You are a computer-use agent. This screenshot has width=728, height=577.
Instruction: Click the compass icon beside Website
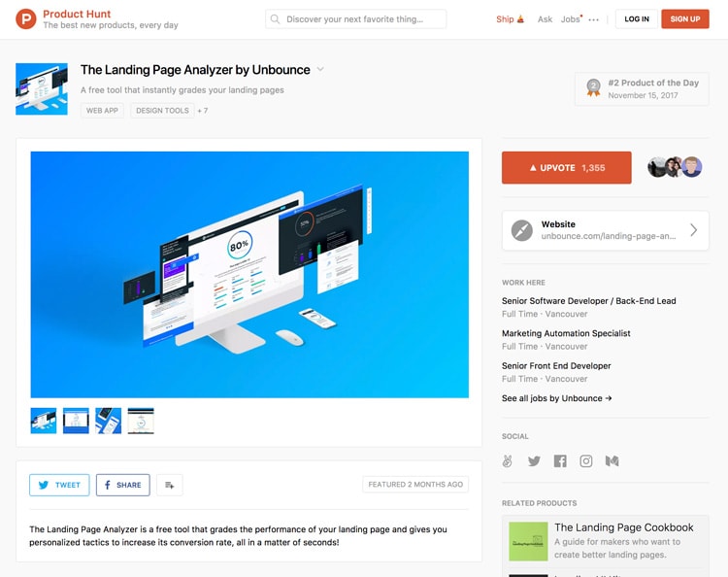[522, 230]
